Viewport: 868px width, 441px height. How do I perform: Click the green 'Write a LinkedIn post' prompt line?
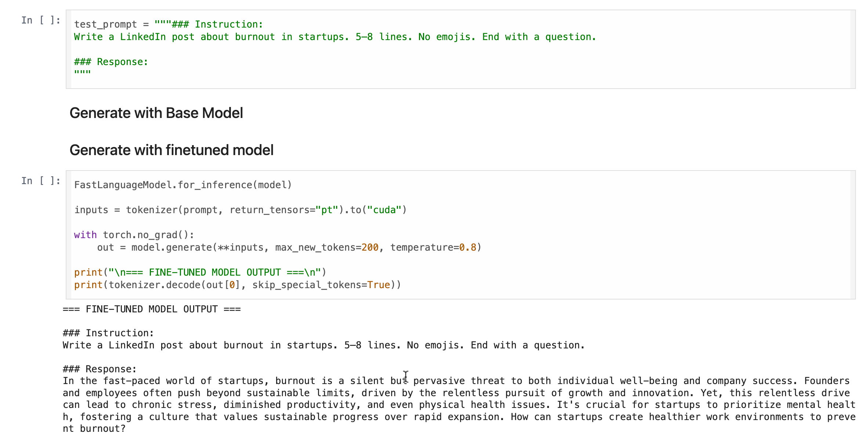(334, 37)
